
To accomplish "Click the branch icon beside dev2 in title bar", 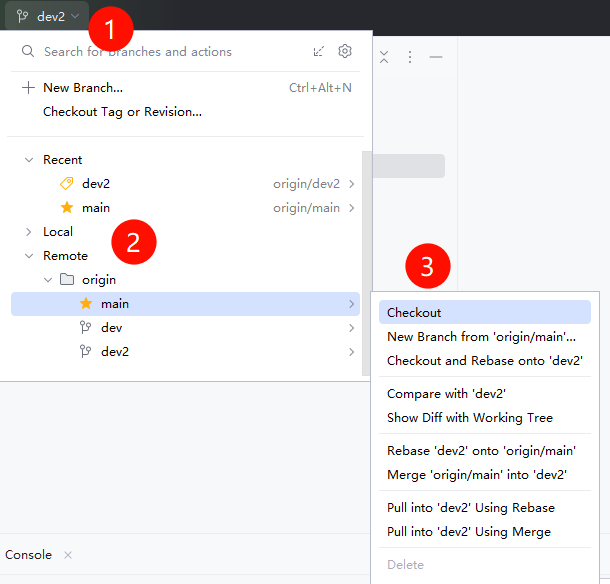I will click(22, 16).
